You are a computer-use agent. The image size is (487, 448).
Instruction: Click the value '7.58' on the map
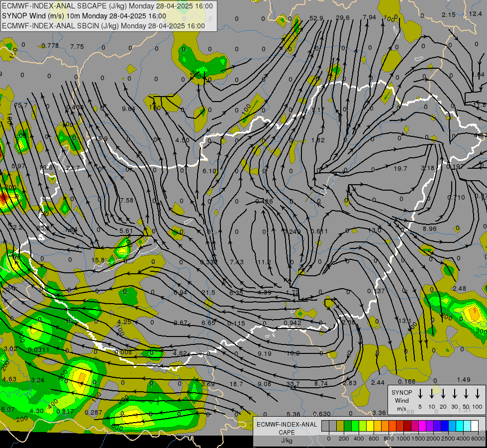coord(126,200)
